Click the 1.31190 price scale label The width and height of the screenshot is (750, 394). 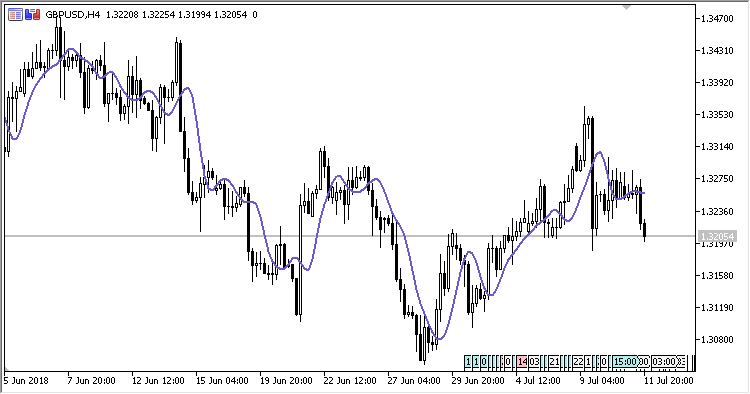click(717, 307)
